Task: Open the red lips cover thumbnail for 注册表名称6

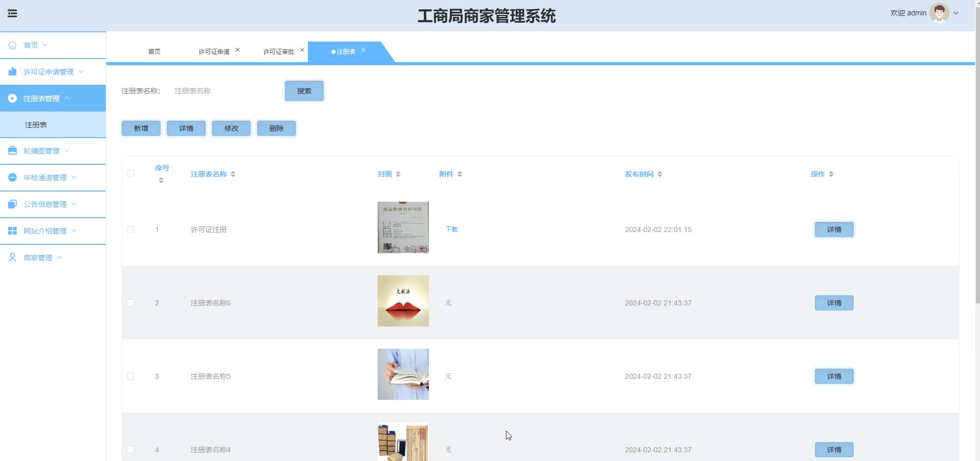Action: click(403, 301)
